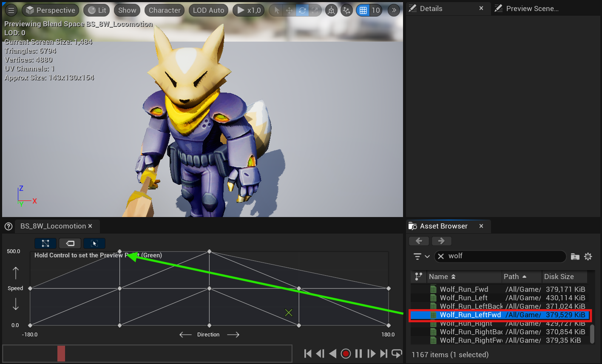Sort assets by Name column
Image resolution: width=602 pixels, height=364 pixels.
click(464, 277)
